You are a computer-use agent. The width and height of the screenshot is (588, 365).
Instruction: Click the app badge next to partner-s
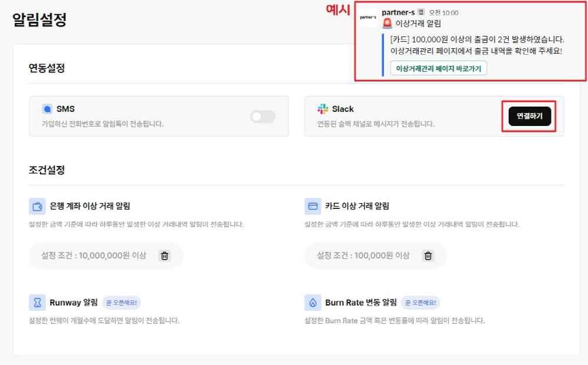pos(421,12)
